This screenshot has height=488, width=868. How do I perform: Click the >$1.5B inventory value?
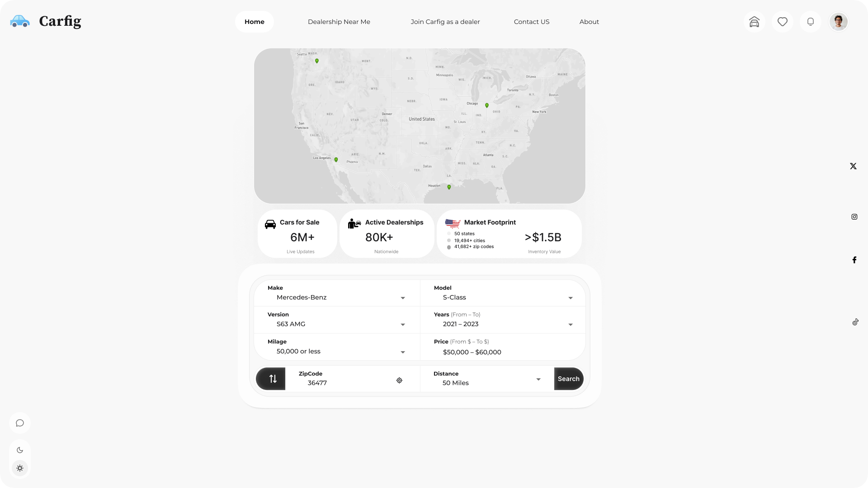(543, 237)
